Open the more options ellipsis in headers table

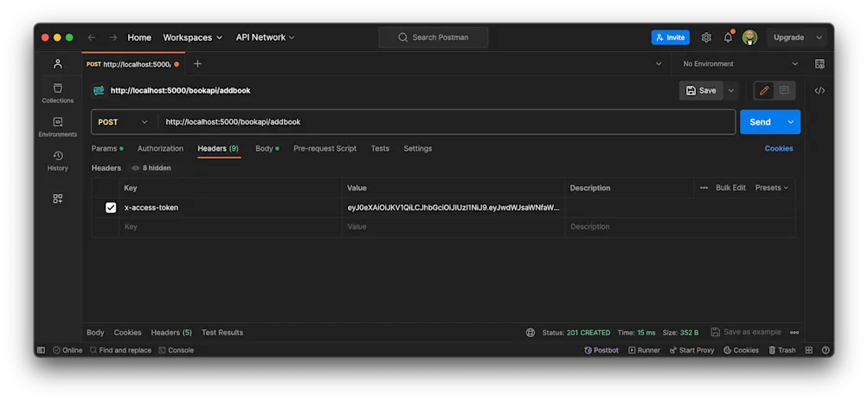point(704,188)
